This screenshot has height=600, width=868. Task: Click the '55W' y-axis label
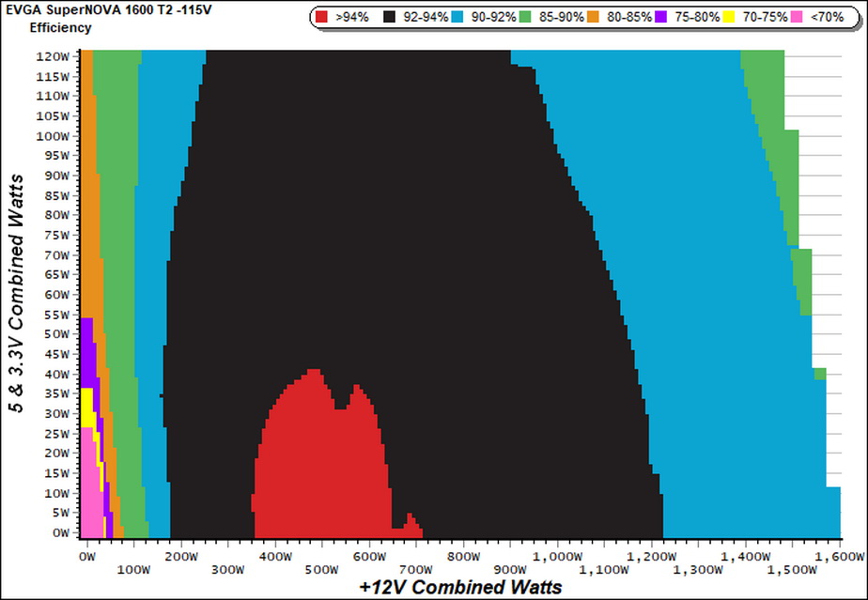pos(56,315)
